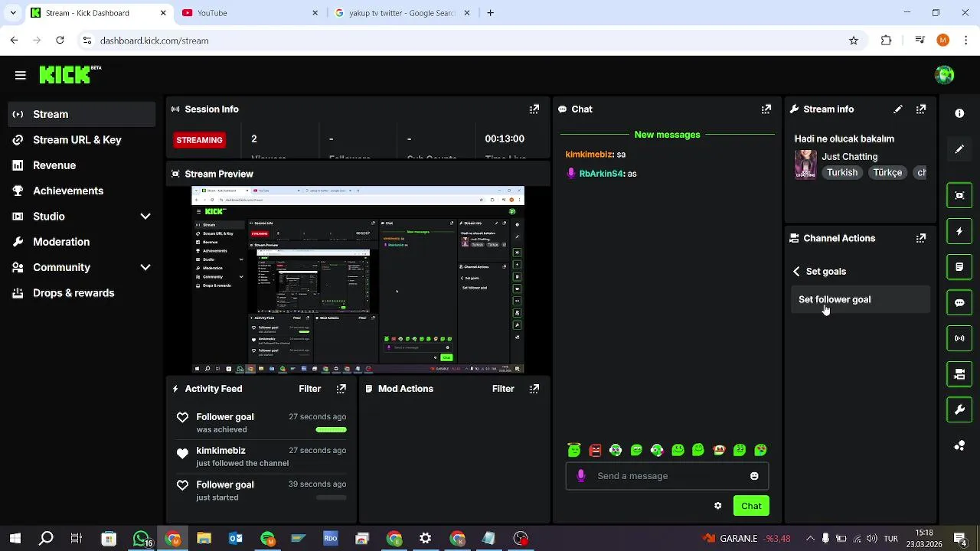Pop out the Activity Feed panel
980x551 pixels.
pos(341,389)
